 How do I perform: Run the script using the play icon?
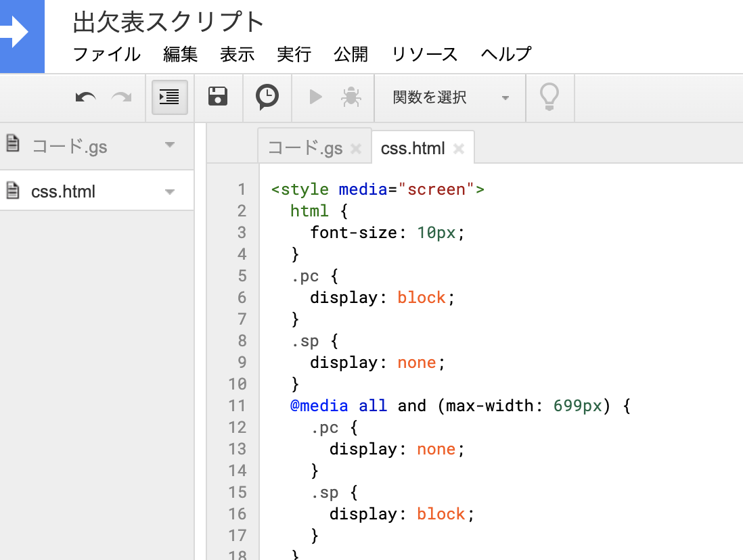click(315, 97)
